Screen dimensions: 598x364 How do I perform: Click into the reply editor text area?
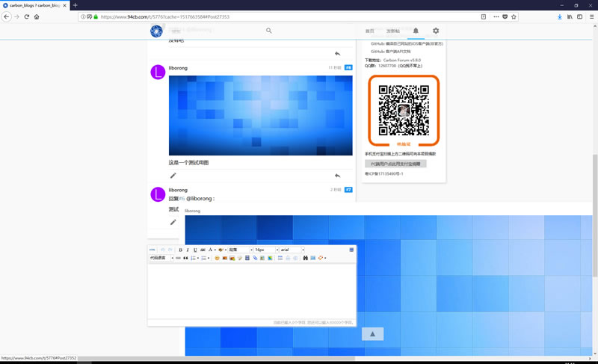(252, 291)
